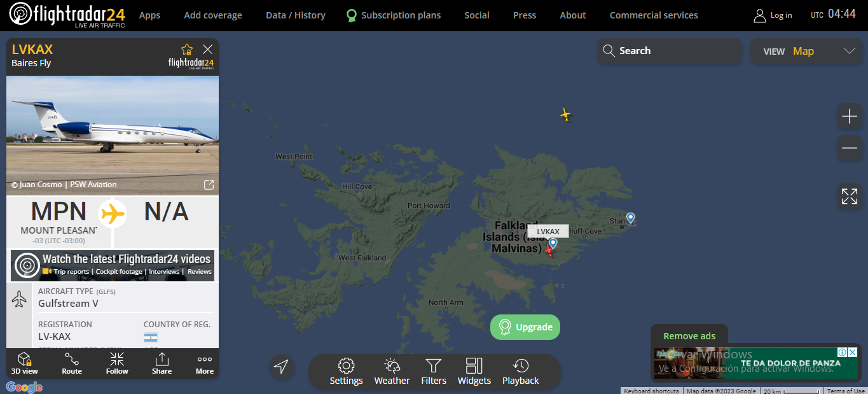Start Playback mode
Viewport: 868px width, 394px height.
(521, 372)
